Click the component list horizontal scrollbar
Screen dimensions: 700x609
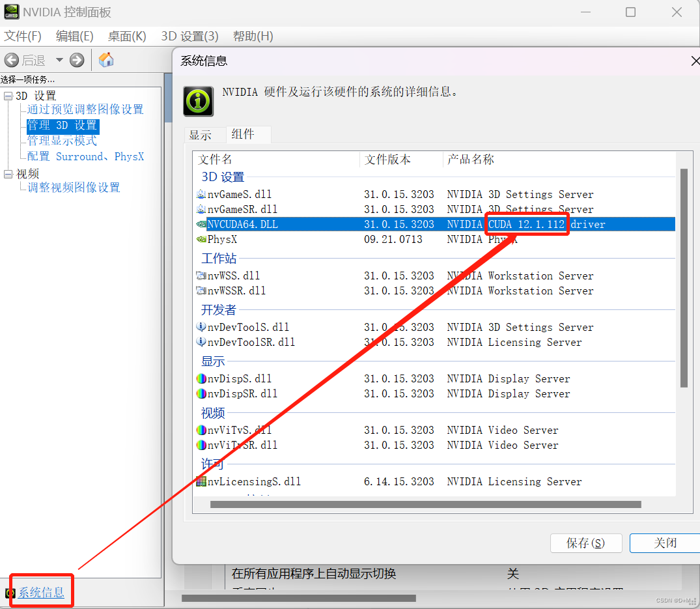coord(426,505)
